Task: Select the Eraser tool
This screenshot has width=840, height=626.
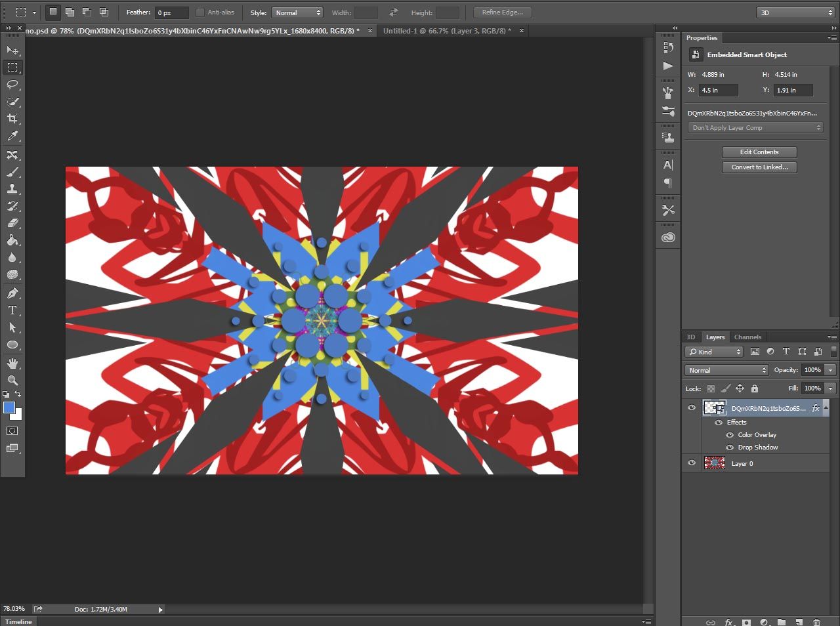Action: coord(12,223)
